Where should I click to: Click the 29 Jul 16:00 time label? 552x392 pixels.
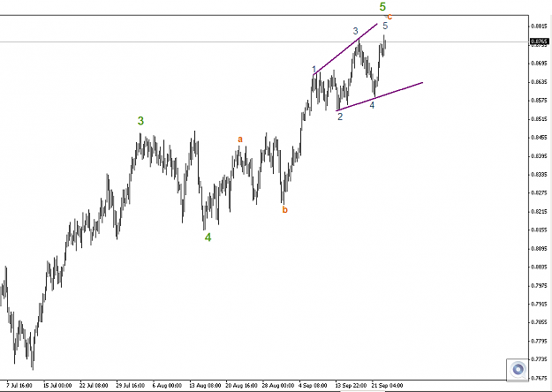coord(130,385)
